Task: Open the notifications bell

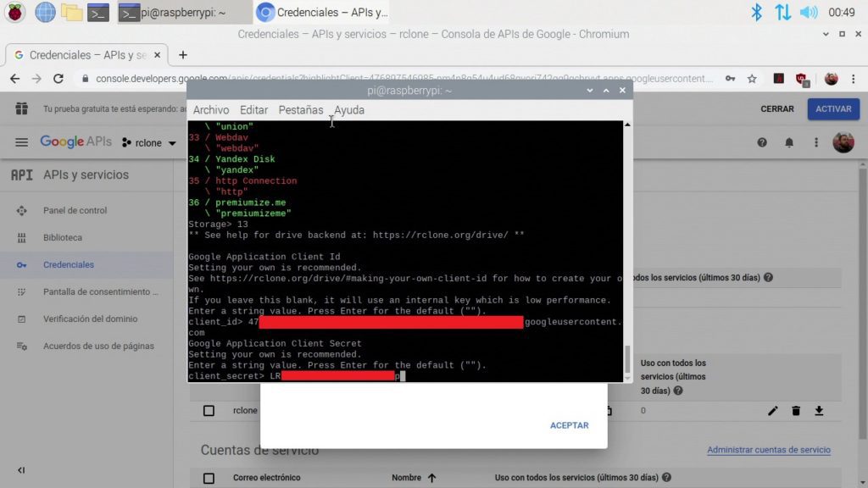Action: tap(789, 142)
